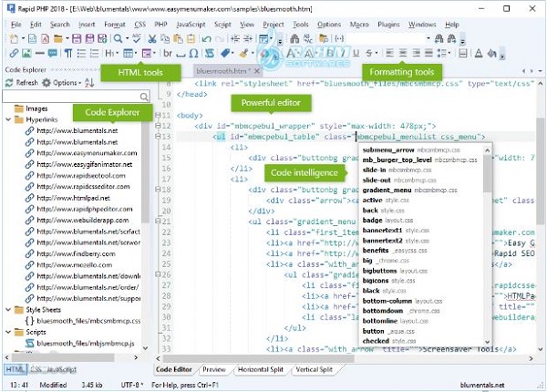The height and width of the screenshot is (392, 547).
Task: Click the Options button in Code Explorer
Action: click(62, 83)
